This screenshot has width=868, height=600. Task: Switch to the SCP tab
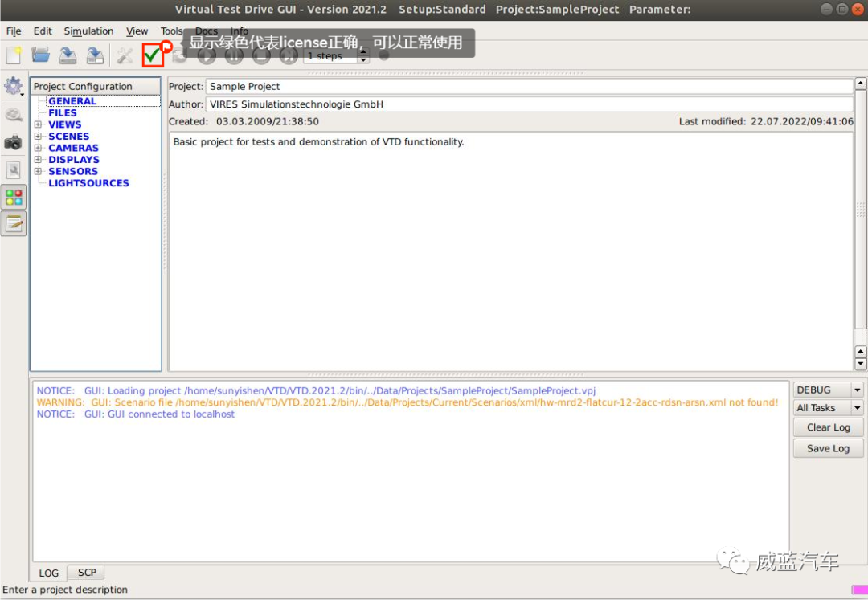pos(87,573)
